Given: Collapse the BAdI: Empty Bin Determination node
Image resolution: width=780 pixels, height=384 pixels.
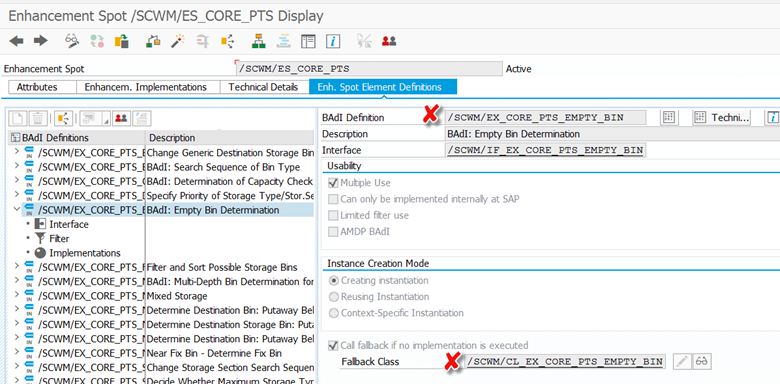Looking at the screenshot, I should [x=16, y=209].
